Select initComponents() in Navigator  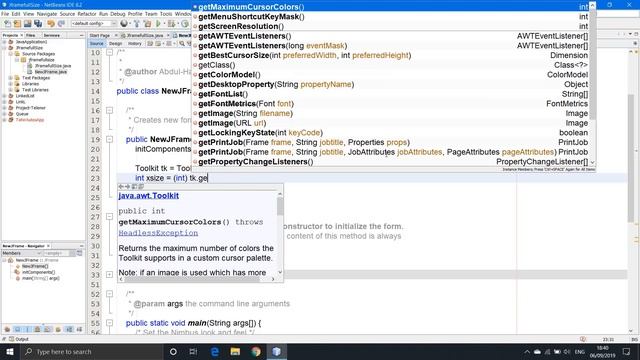38,272
